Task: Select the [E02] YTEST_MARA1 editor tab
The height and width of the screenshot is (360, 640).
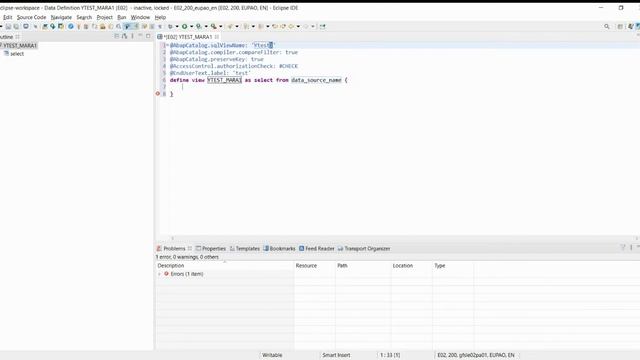Action: tap(188, 37)
